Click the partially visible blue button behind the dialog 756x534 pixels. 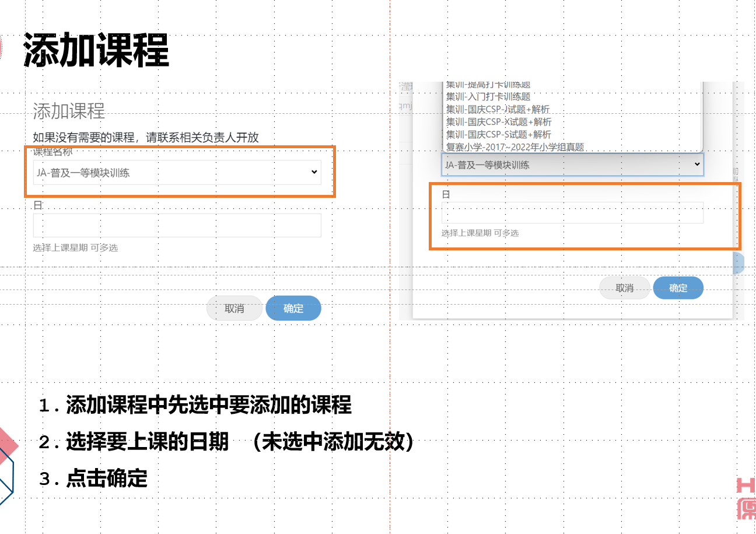(x=738, y=263)
